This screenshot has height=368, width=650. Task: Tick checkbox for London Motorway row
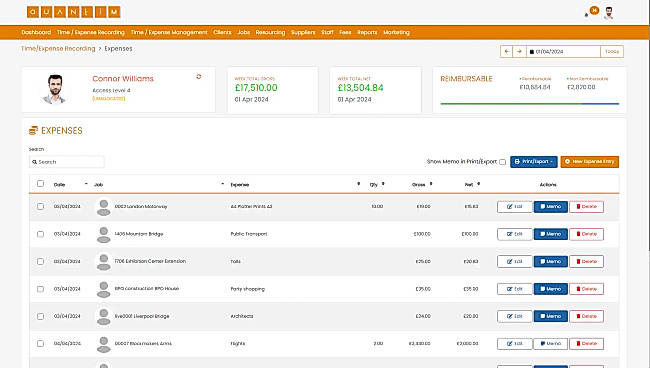[40, 206]
